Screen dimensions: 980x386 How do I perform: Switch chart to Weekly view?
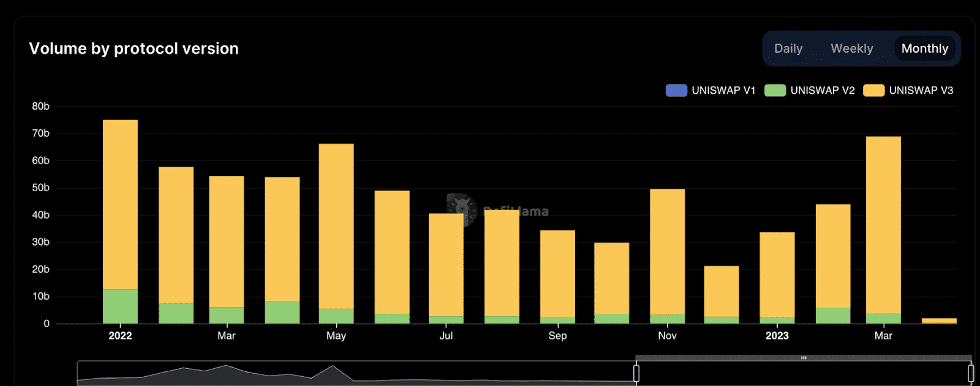tap(851, 48)
